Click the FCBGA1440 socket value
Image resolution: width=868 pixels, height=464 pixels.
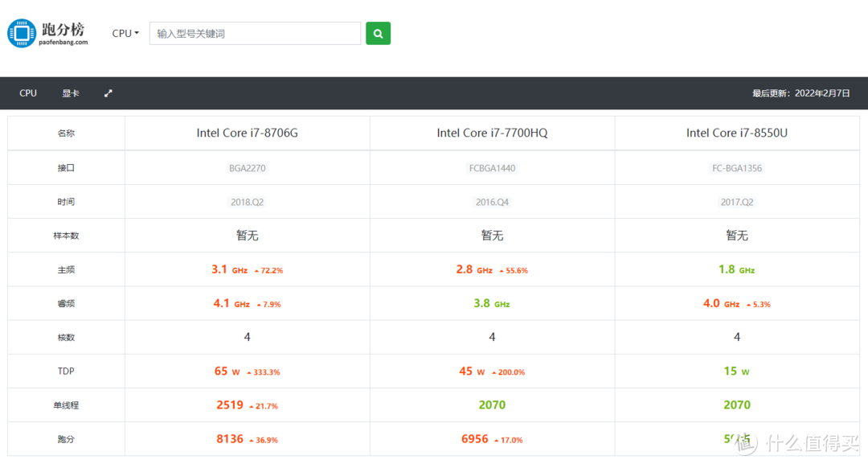[x=492, y=168]
